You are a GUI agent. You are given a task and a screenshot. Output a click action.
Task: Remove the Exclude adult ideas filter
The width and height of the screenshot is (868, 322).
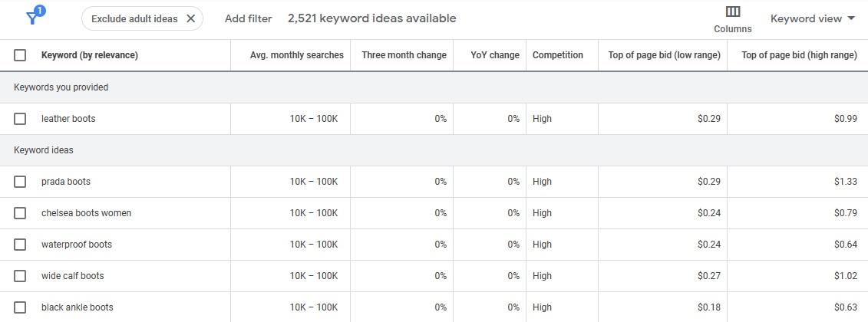point(191,18)
